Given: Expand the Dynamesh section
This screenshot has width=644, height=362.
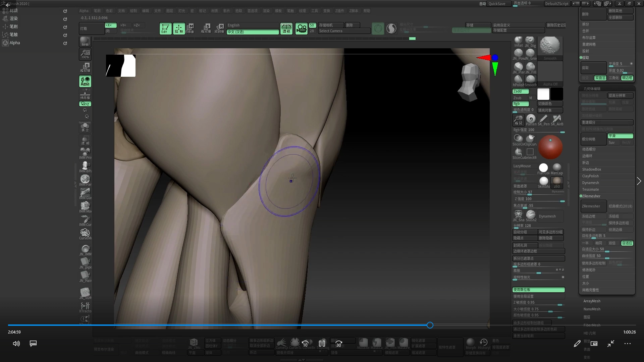Looking at the screenshot, I should coord(590,183).
